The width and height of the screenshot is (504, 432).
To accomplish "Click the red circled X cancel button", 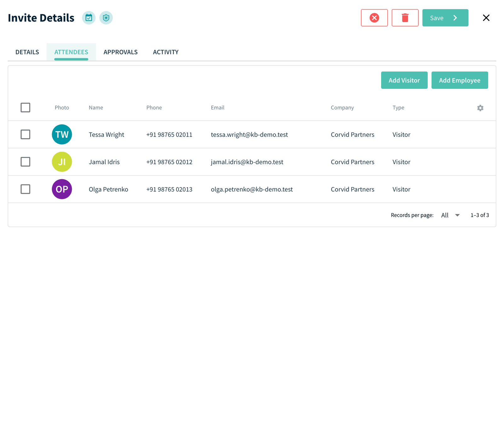I will point(374,18).
